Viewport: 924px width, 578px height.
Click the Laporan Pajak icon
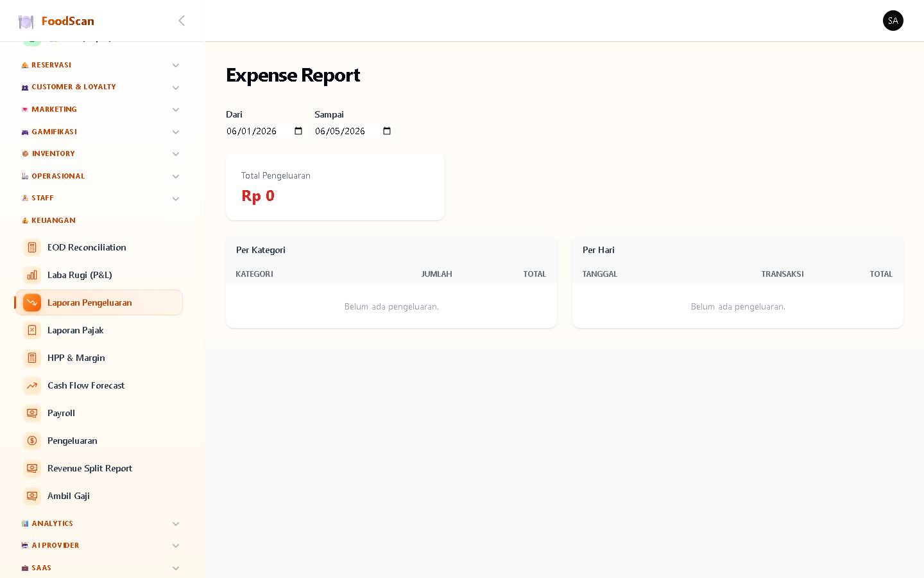click(x=32, y=330)
